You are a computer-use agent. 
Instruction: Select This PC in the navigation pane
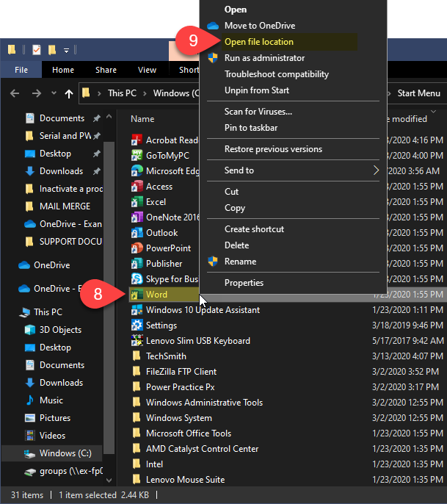pyautogui.click(x=48, y=312)
